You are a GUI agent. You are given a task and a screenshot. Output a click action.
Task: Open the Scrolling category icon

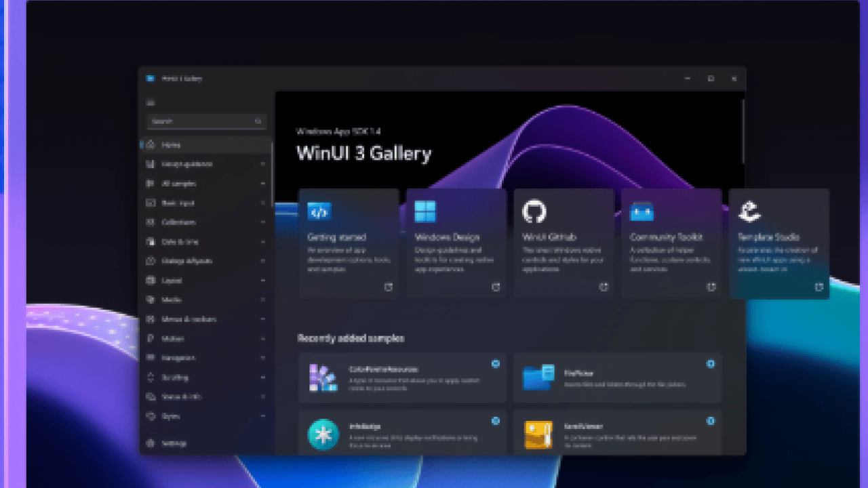[x=151, y=377]
